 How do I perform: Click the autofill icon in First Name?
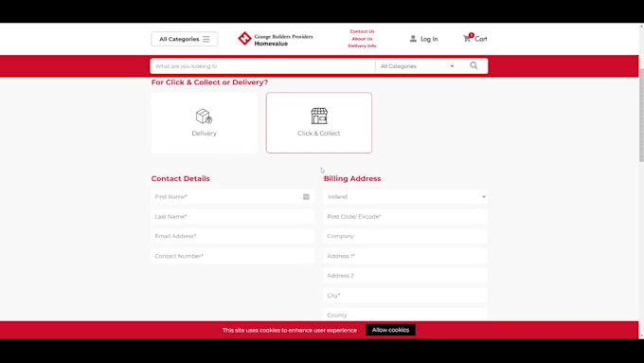(306, 197)
